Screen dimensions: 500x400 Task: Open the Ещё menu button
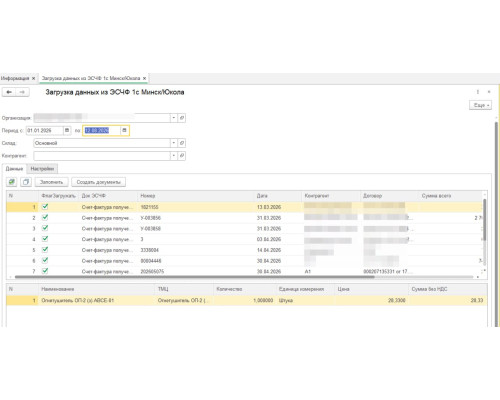[x=480, y=105]
